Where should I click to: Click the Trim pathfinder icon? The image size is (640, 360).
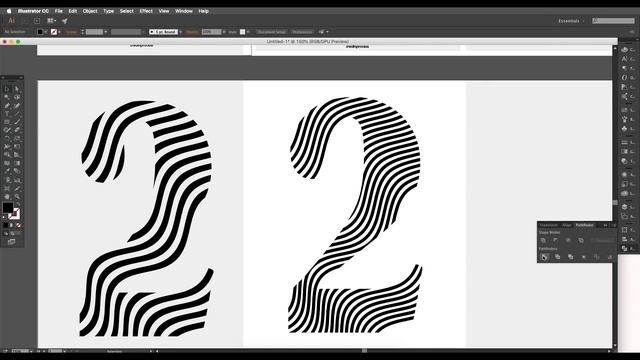(557, 257)
